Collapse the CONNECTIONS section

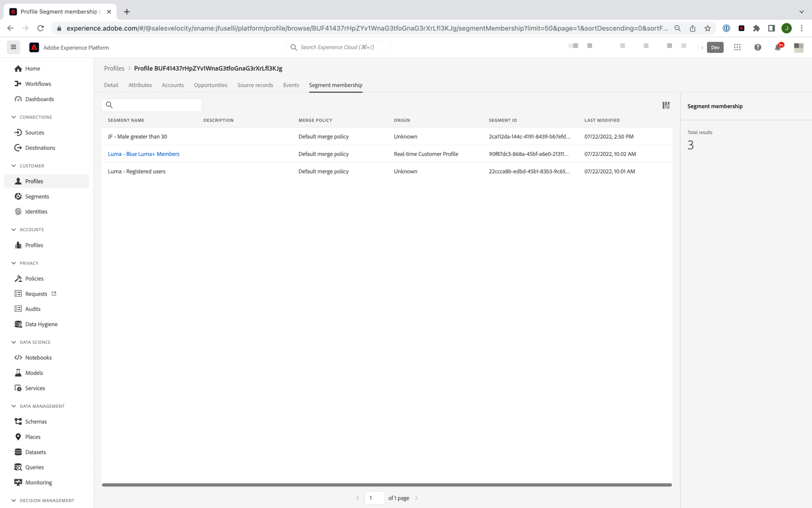point(14,117)
